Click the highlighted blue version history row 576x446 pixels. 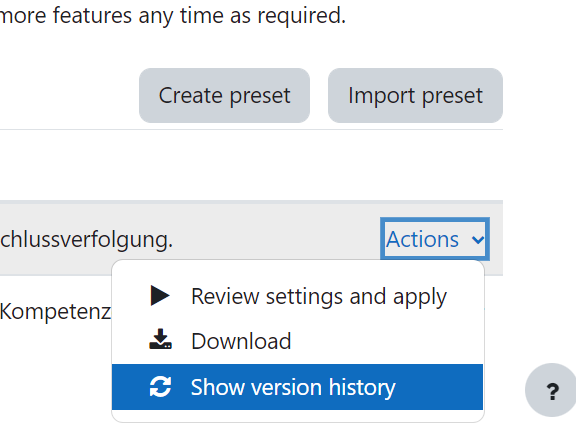click(x=298, y=387)
